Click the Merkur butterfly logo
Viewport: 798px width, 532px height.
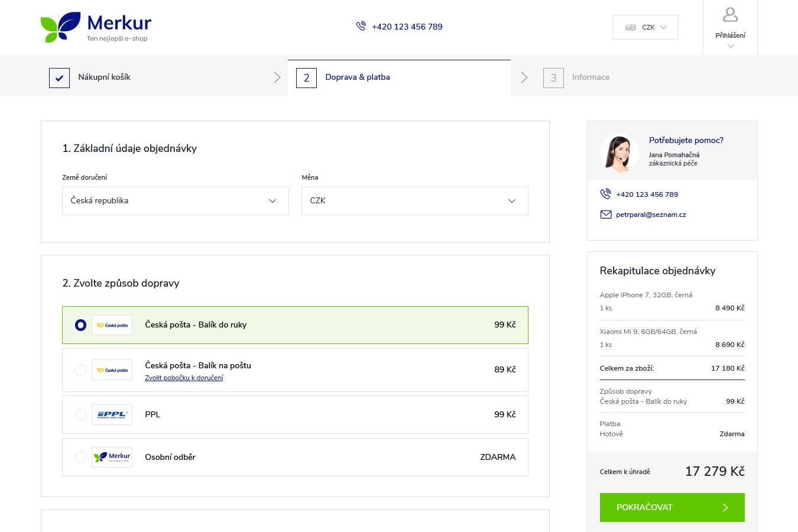(x=60, y=27)
